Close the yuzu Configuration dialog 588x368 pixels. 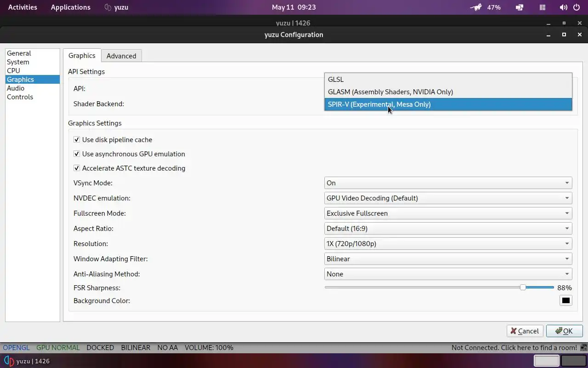(580, 34)
